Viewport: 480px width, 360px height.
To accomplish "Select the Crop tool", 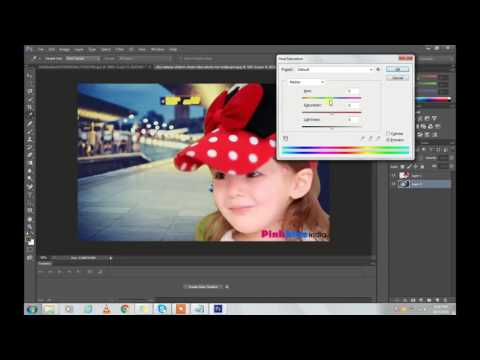I will point(30,107).
